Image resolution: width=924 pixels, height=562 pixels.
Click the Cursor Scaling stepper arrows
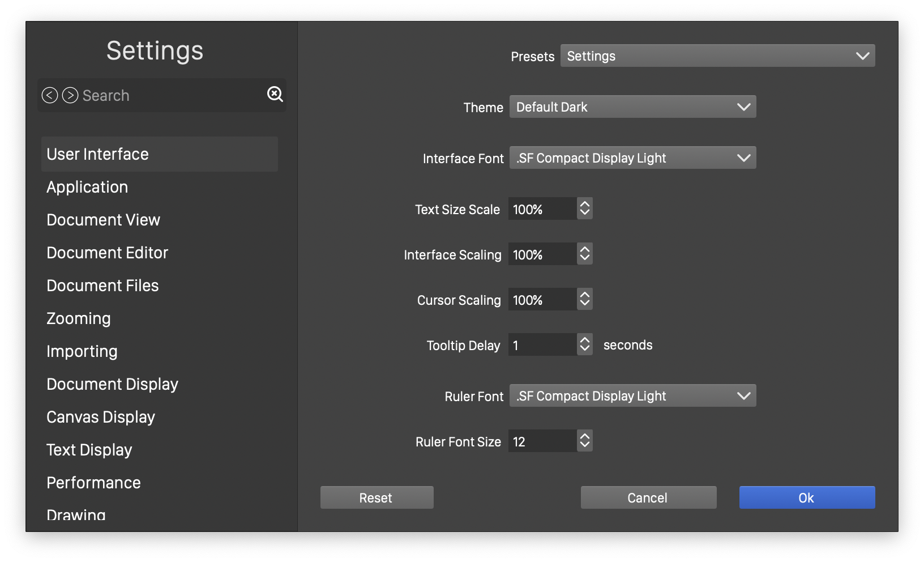(585, 299)
